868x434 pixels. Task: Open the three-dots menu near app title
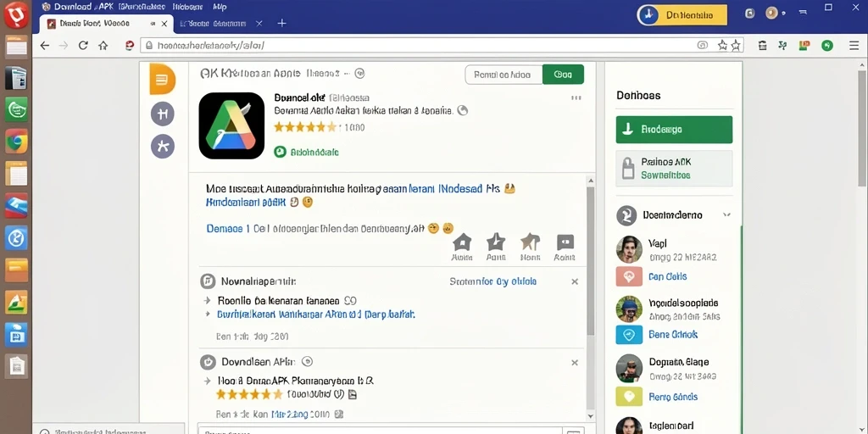(x=576, y=98)
